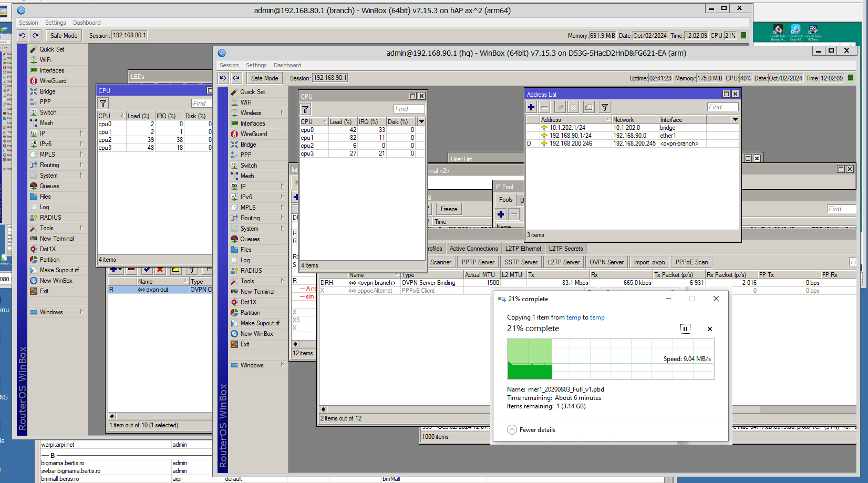The image size is (868, 483).
Task: Open Files in hq WinBox sidebar
Action: pos(245,250)
